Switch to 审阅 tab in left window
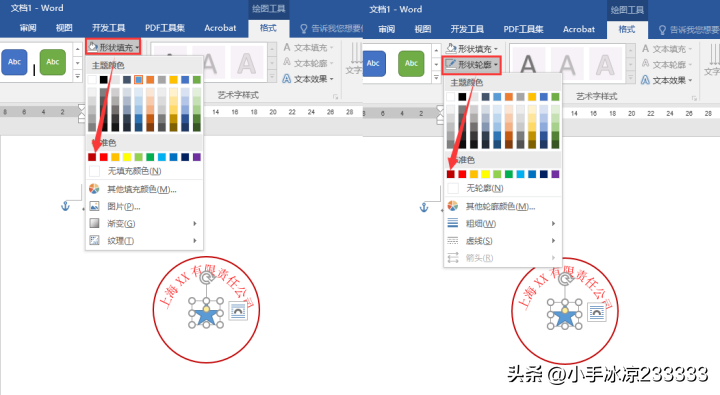 pos(28,28)
